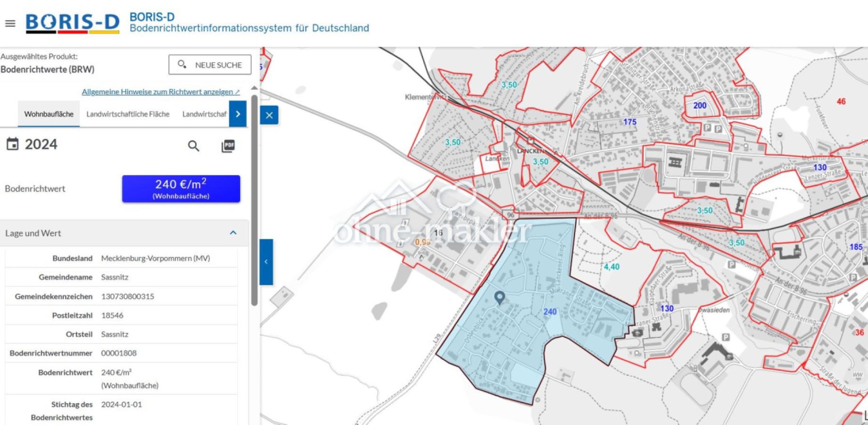
Task: Click the 185 zone label on map
Action: (856, 246)
